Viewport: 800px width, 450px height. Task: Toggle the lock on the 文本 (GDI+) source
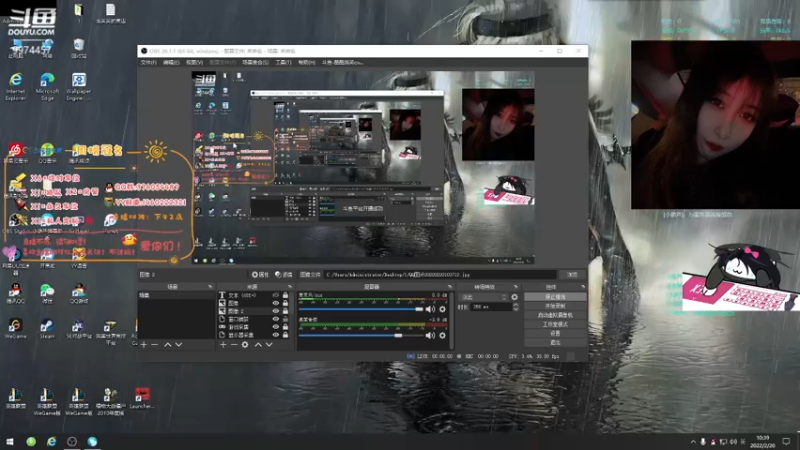point(285,295)
